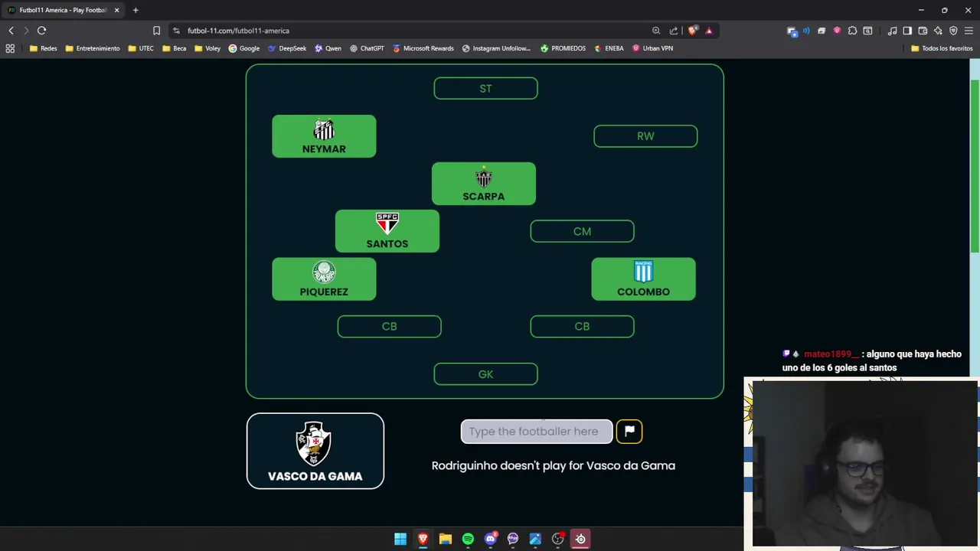
Task: Open Brave Rewards triangle icon
Action: [x=709, y=31]
